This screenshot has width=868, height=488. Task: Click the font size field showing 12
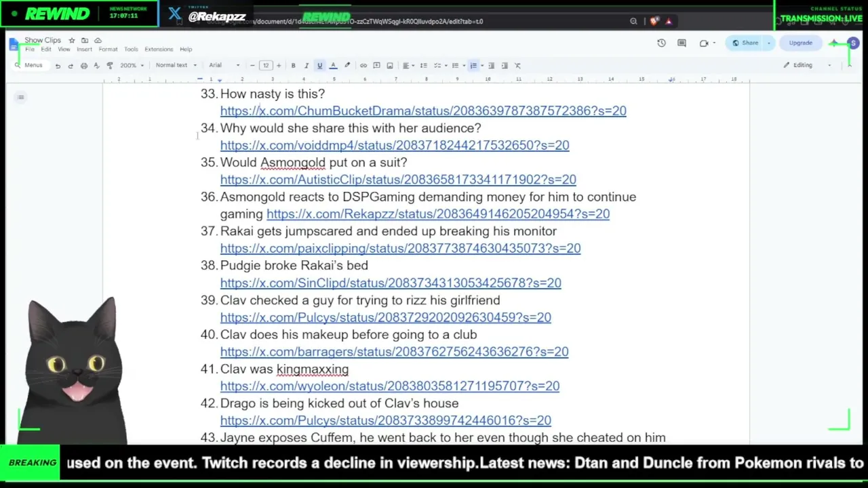[x=266, y=66]
